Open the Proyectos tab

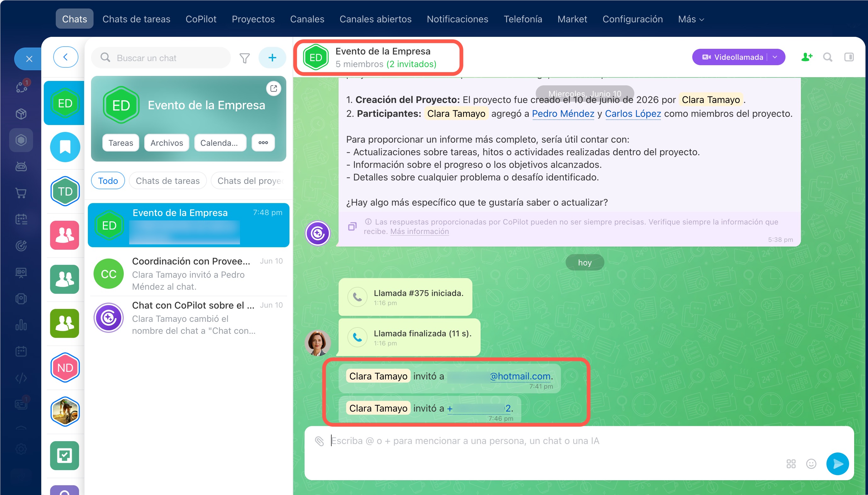(253, 19)
